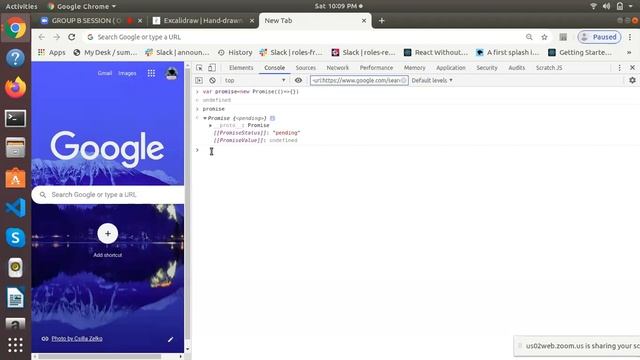Open the Default levels dropdown
This screenshot has height=360, width=640.
pos(432,80)
